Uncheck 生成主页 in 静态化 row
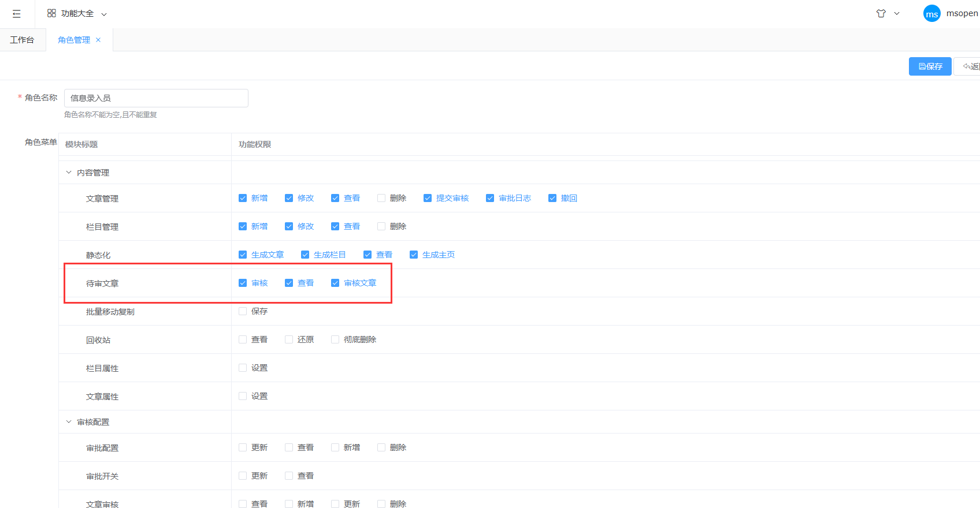The height and width of the screenshot is (508, 980). (414, 255)
